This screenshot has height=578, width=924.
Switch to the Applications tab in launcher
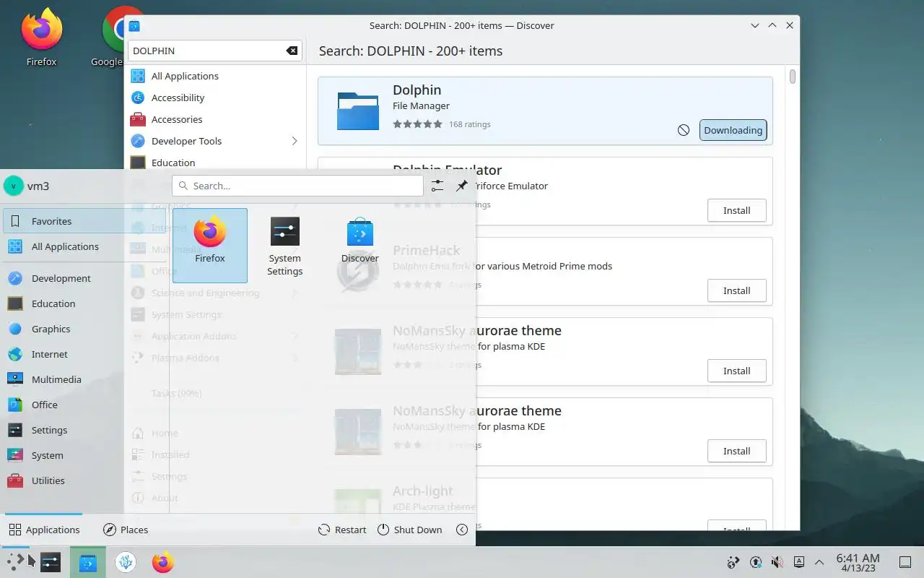[44, 530]
